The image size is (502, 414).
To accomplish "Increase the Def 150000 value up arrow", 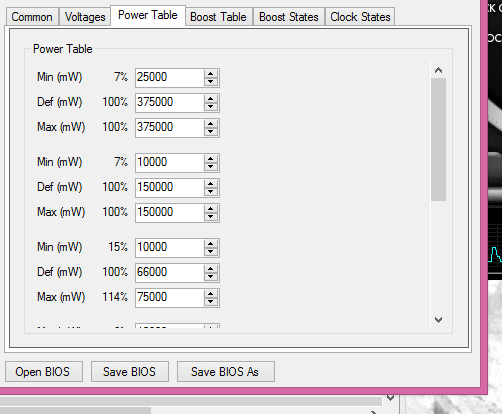I will (x=211, y=184).
